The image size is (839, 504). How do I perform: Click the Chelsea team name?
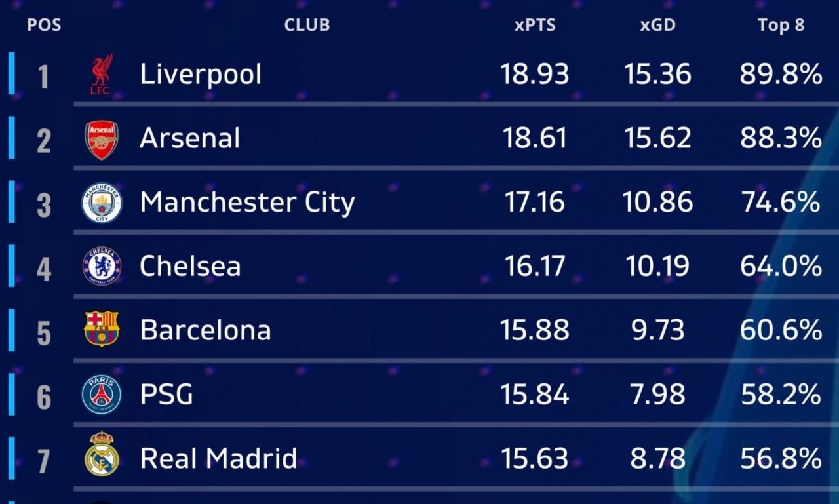tap(190, 267)
